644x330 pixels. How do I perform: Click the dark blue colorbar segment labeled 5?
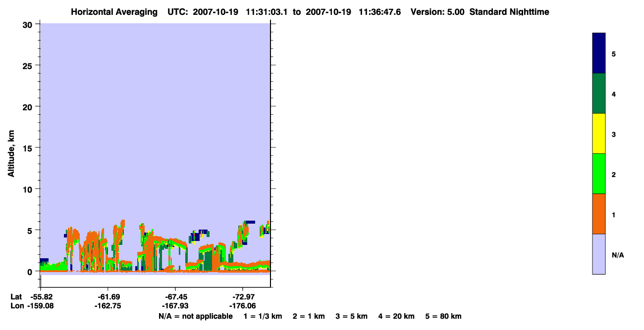coord(599,53)
